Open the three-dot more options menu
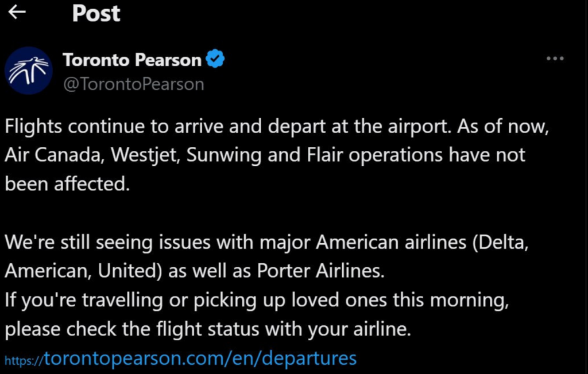The image size is (588, 374). pos(555,59)
